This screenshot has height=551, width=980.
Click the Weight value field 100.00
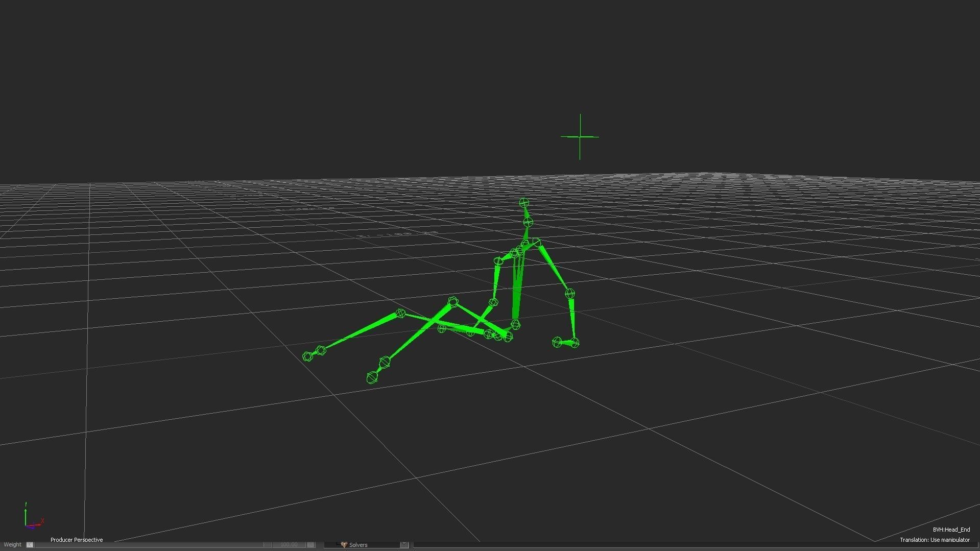289,545
